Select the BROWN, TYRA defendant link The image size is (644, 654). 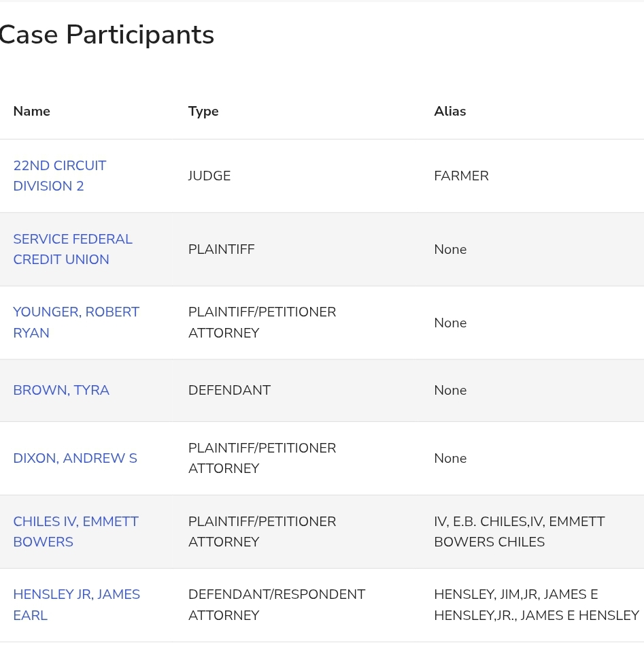pyautogui.click(x=61, y=390)
